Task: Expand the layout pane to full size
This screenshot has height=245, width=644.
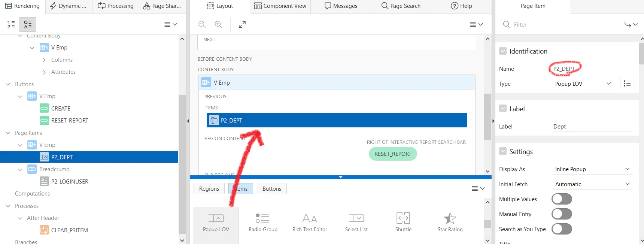Action: pos(242,24)
